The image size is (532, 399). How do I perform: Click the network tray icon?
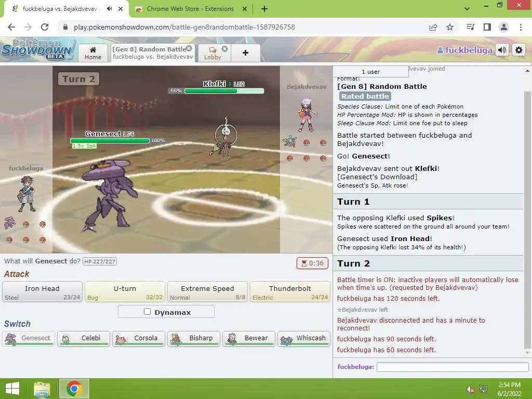click(x=483, y=389)
